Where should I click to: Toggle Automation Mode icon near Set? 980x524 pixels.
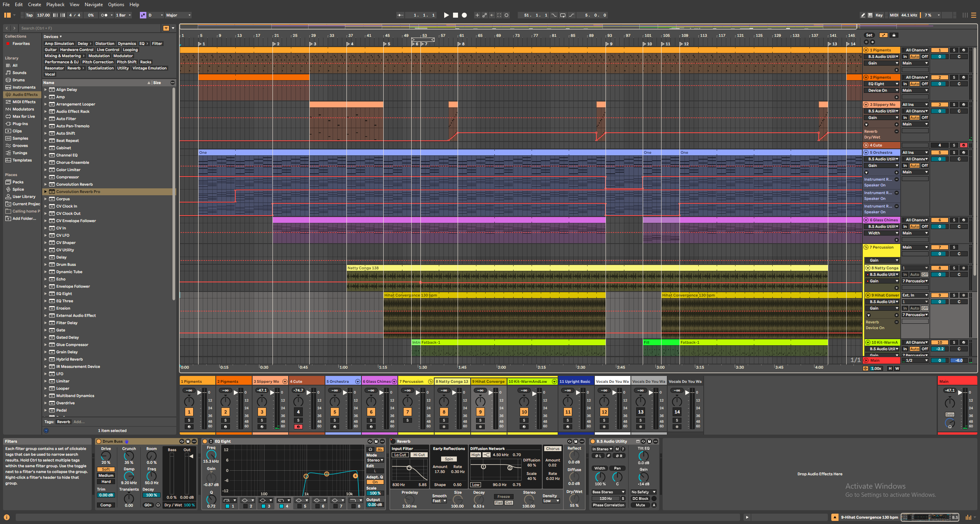883,35
